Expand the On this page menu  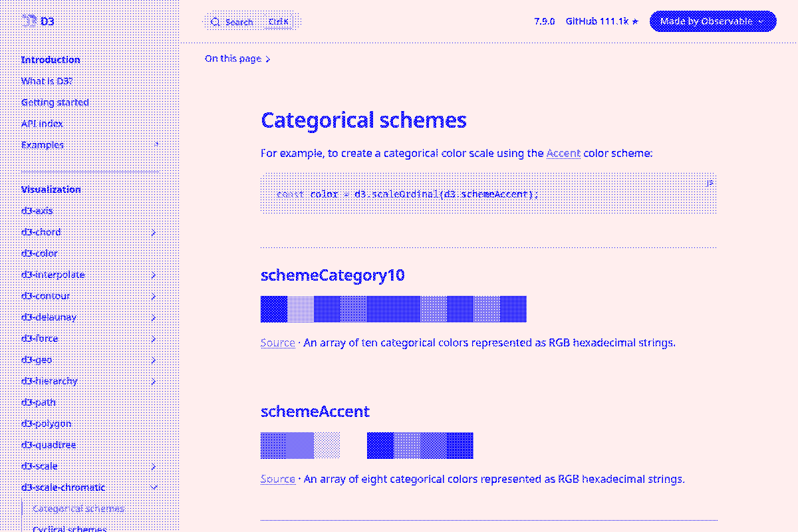[x=237, y=59]
